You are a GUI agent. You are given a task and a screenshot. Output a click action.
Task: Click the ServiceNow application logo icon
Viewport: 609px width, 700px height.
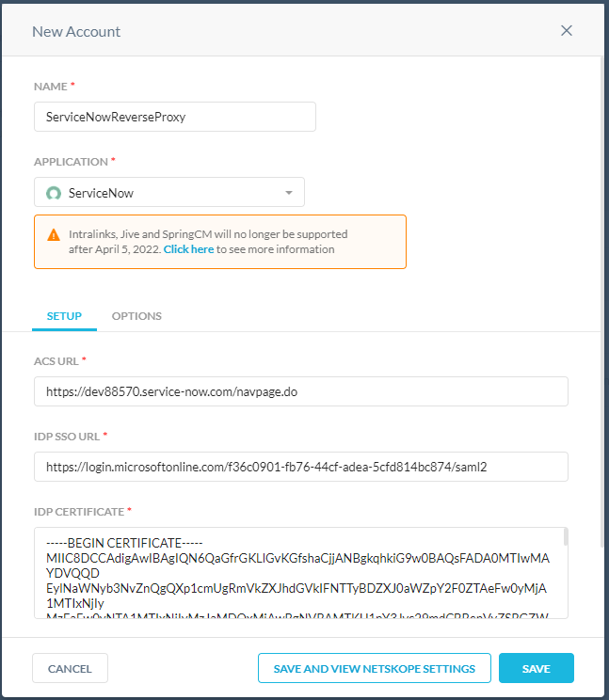tap(54, 193)
